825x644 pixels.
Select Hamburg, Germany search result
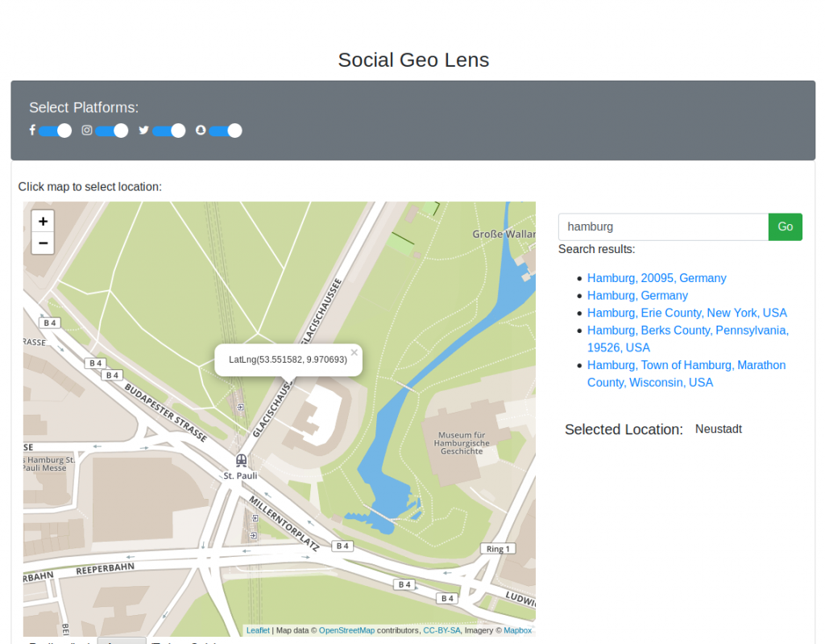click(x=638, y=296)
